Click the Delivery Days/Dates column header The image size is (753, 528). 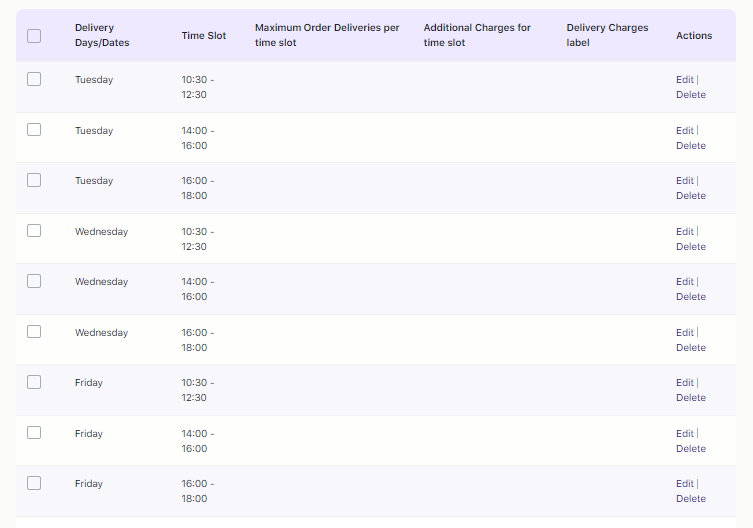point(101,36)
